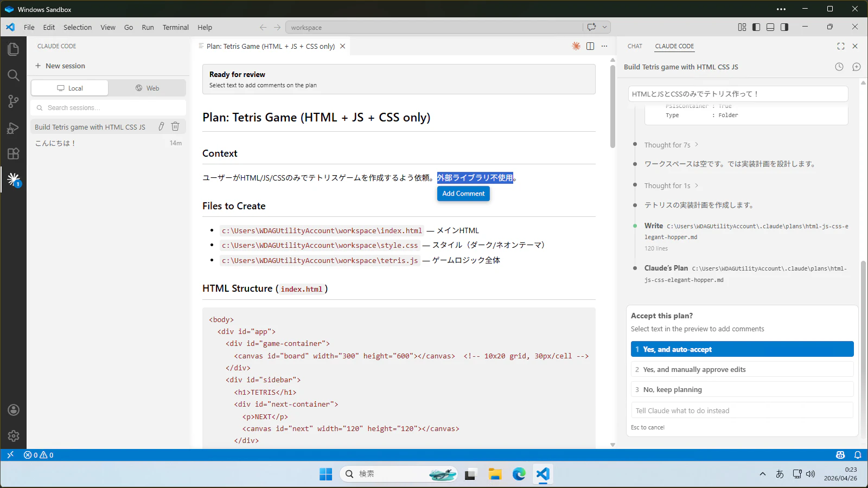Open the Edit menu
868x488 pixels.
click(49, 27)
